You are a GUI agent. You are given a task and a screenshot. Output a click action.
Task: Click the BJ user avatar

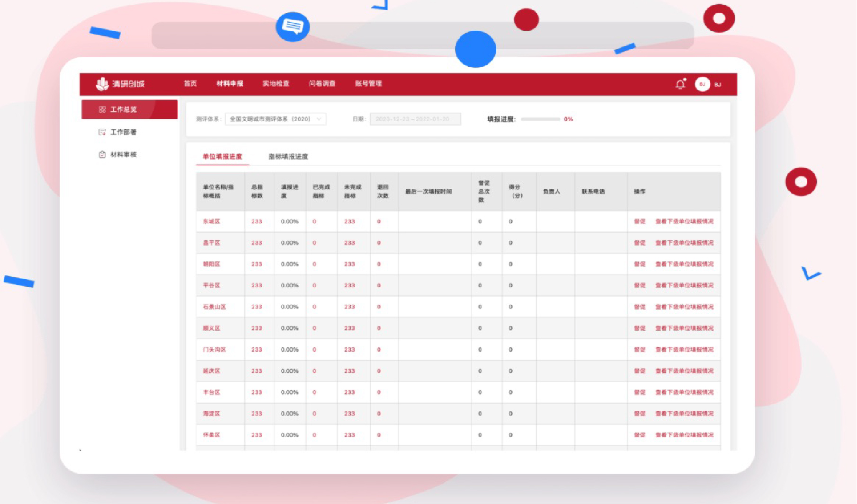point(702,84)
